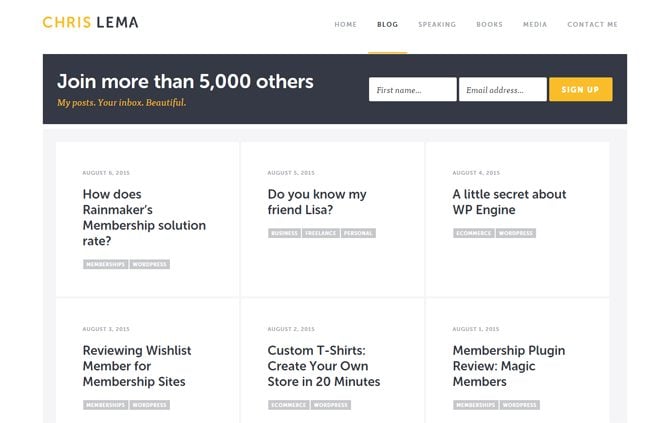Open the Custom T-Shirts store post
670x423 pixels.
pyautogui.click(x=323, y=366)
